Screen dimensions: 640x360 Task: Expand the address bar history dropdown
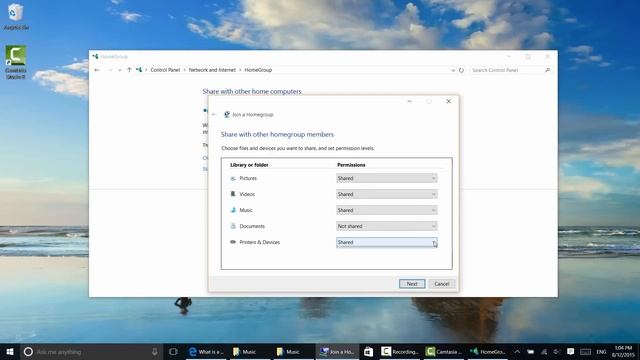[x=453, y=70]
